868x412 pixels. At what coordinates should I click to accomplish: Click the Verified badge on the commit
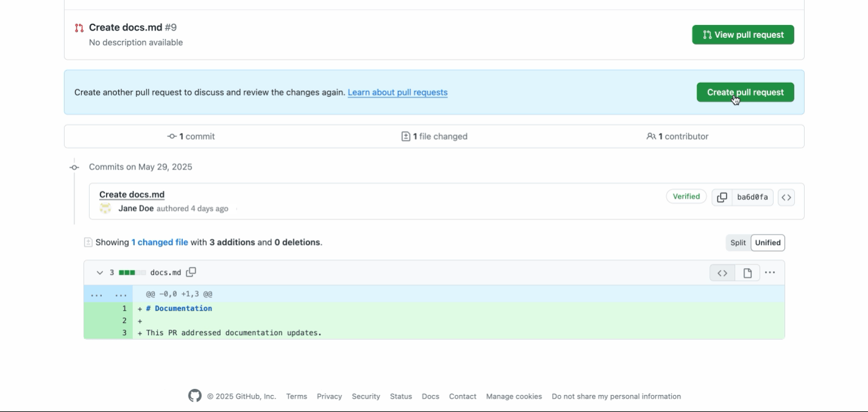(686, 196)
